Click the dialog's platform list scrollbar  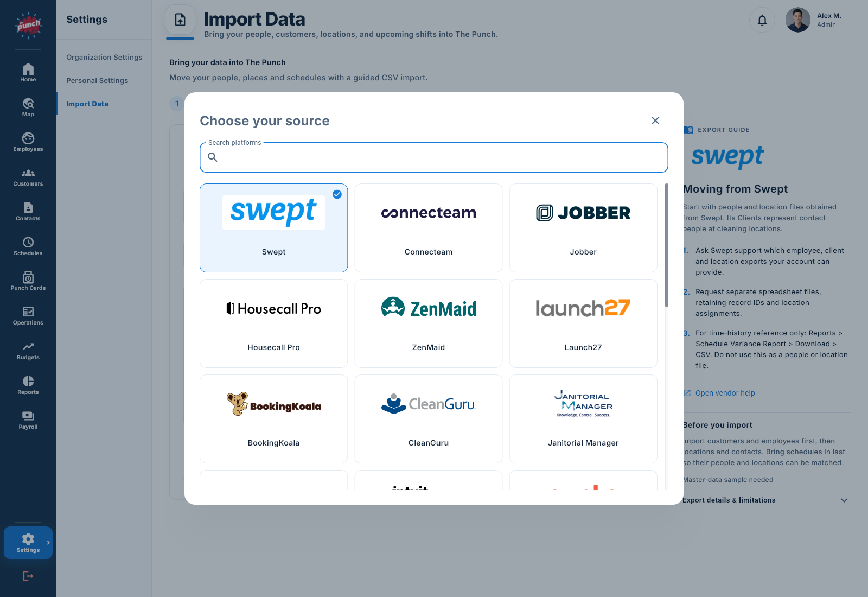[x=666, y=245]
